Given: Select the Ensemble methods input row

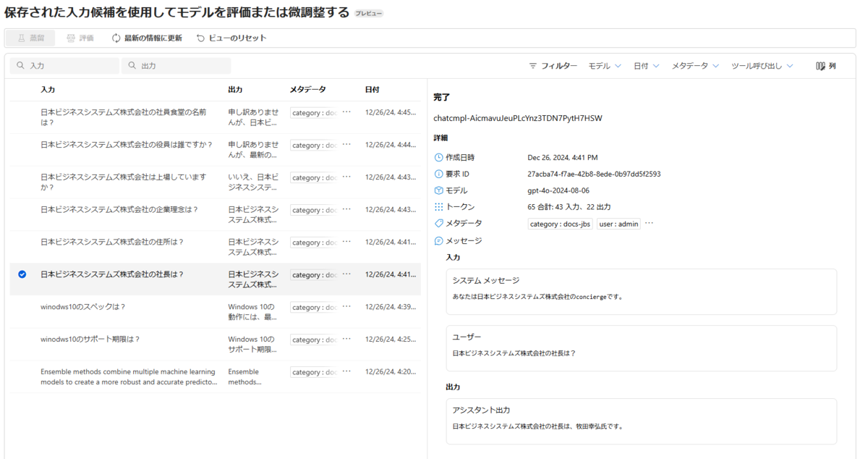Looking at the screenshot, I should (214, 377).
